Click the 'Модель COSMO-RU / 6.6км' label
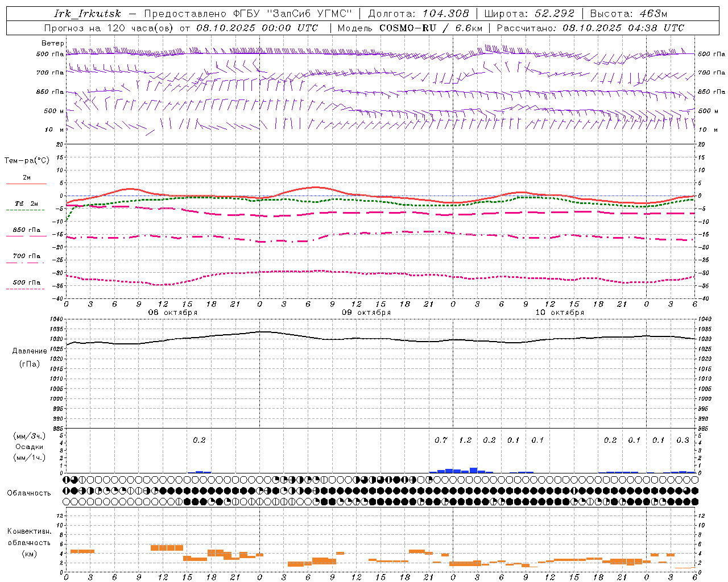The width and height of the screenshot is (728, 582). [410, 28]
